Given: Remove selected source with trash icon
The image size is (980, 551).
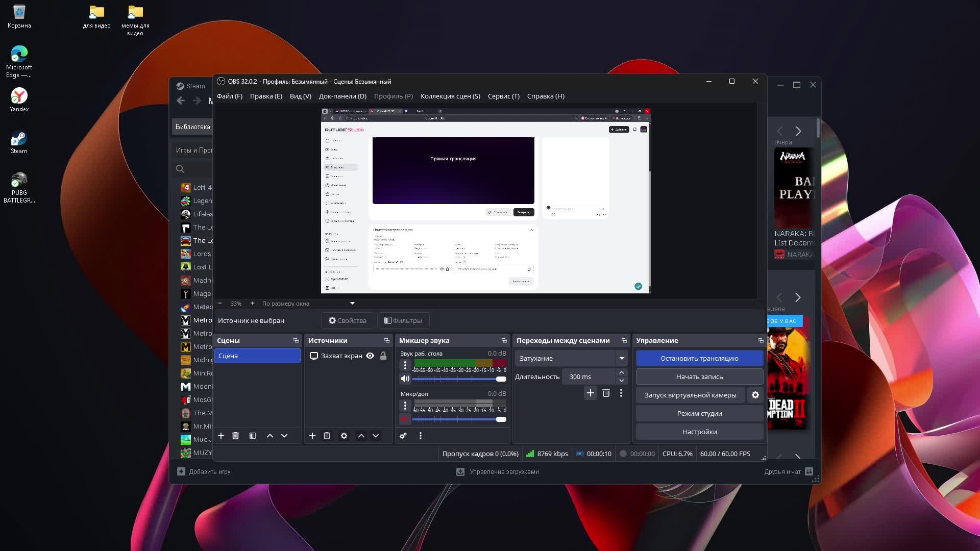Looking at the screenshot, I should pyautogui.click(x=327, y=436).
